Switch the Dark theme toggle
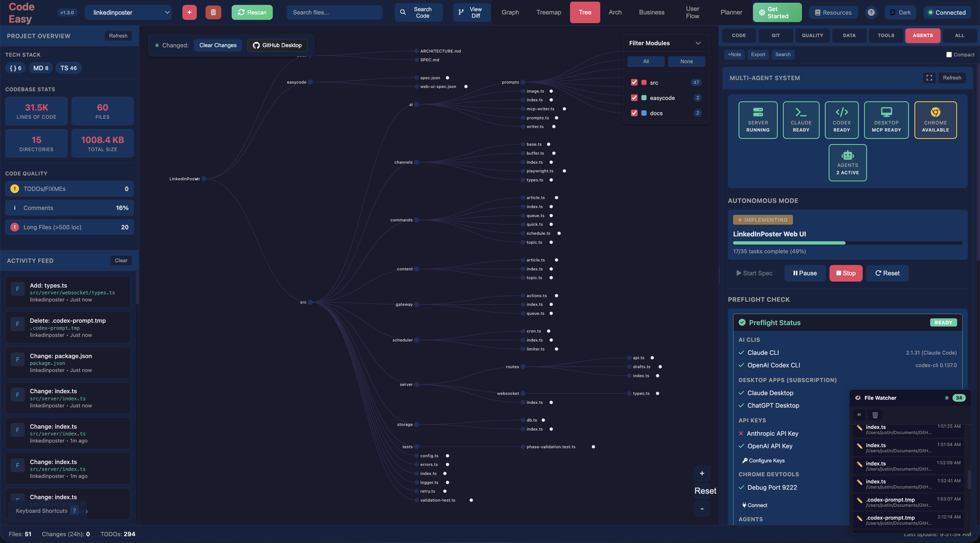This screenshot has width=980, height=543. pos(900,12)
